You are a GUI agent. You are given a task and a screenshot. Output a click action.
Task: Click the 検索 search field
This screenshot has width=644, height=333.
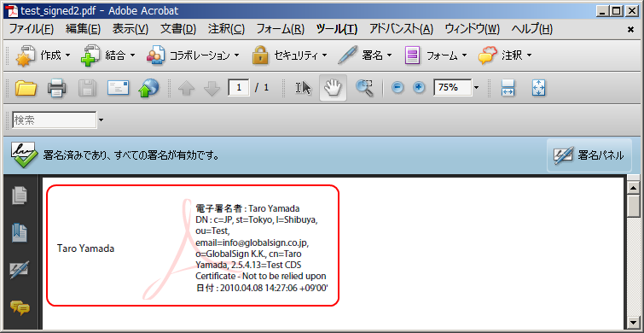(55, 120)
